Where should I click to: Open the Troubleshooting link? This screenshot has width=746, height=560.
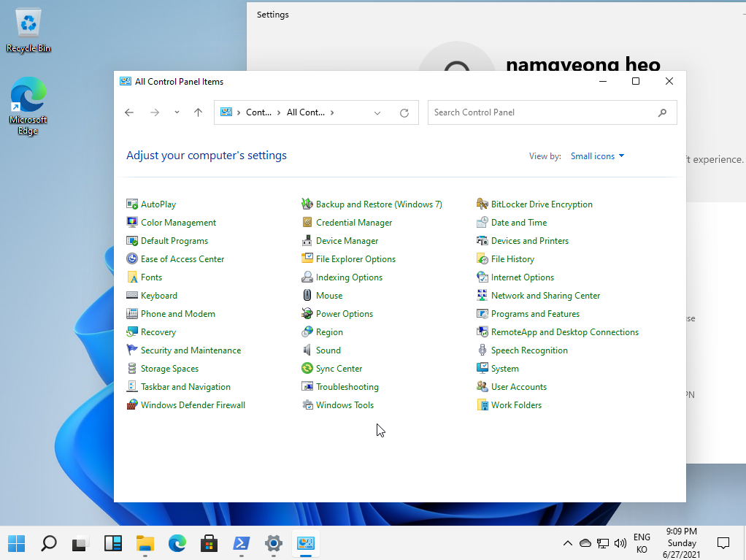point(347,387)
